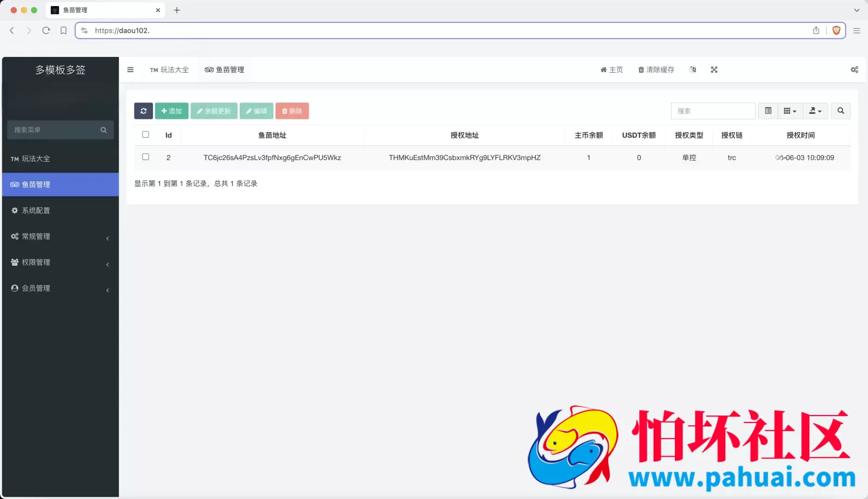868x499 pixels.
Task: Click the advanced search magnifier button
Action: tap(840, 111)
